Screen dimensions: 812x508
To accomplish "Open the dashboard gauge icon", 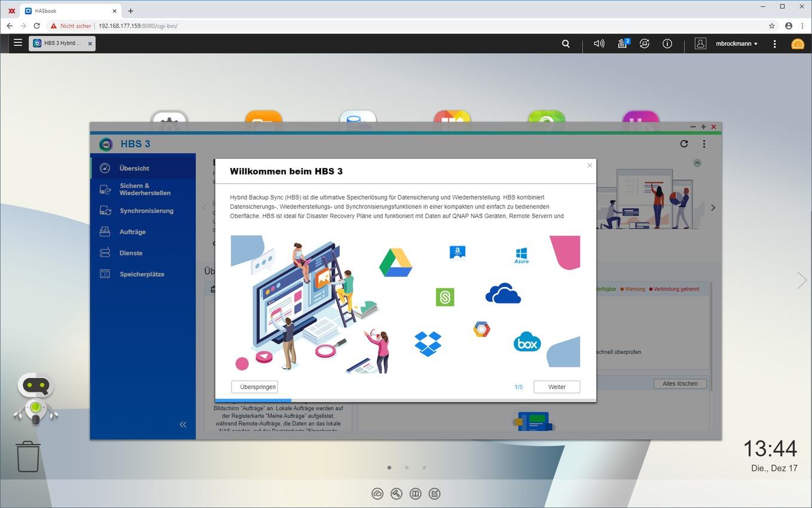I will pyautogui.click(x=798, y=44).
